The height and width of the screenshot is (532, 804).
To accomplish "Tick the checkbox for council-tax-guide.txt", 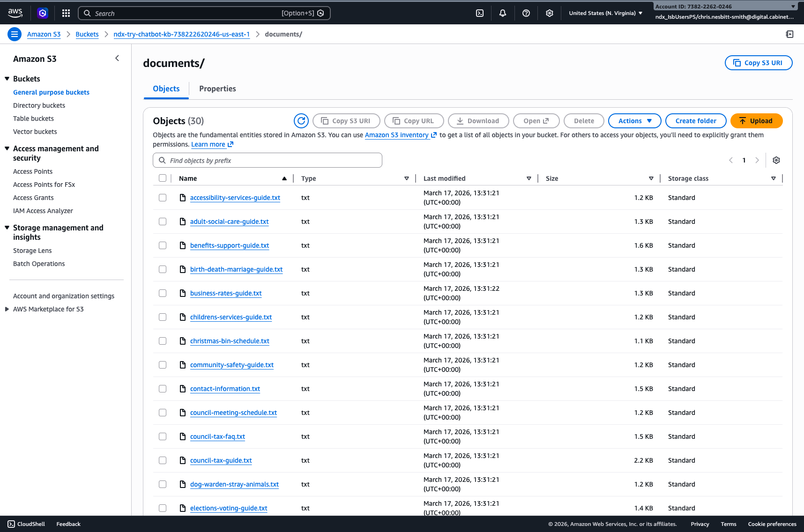I will 163,460.
